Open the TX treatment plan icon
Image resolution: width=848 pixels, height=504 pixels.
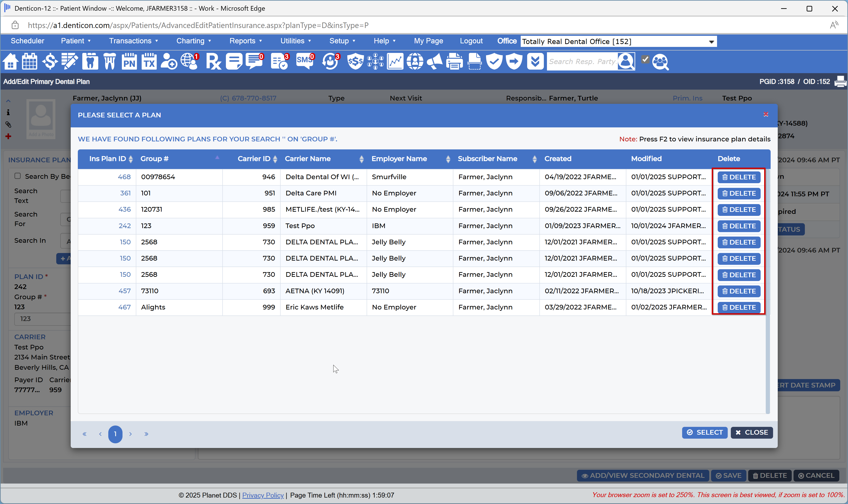149,62
